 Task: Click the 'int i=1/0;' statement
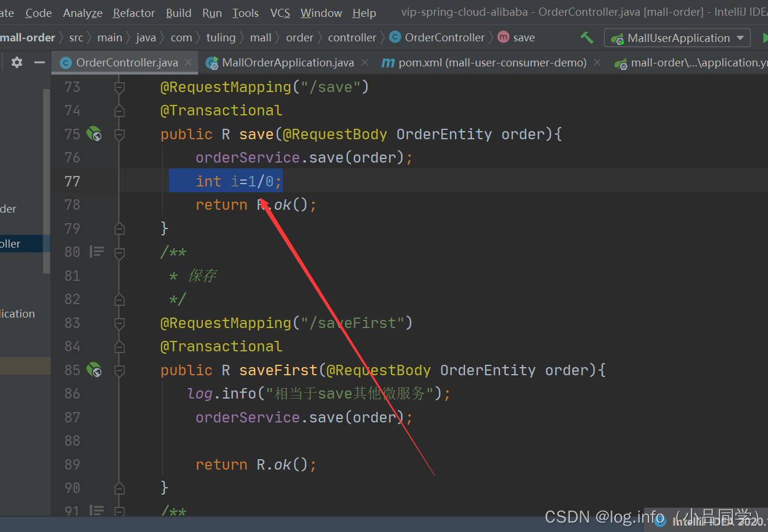(x=238, y=181)
